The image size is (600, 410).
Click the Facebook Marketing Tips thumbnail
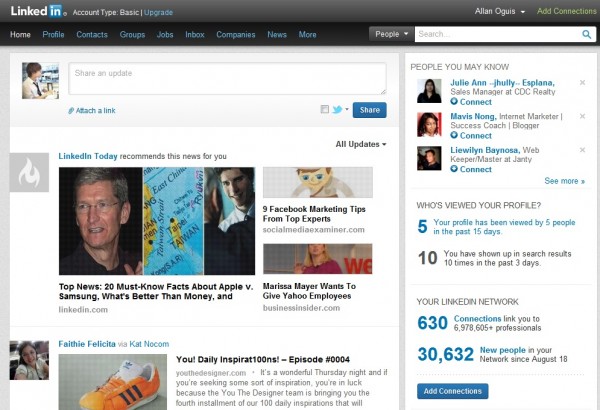coord(318,182)
